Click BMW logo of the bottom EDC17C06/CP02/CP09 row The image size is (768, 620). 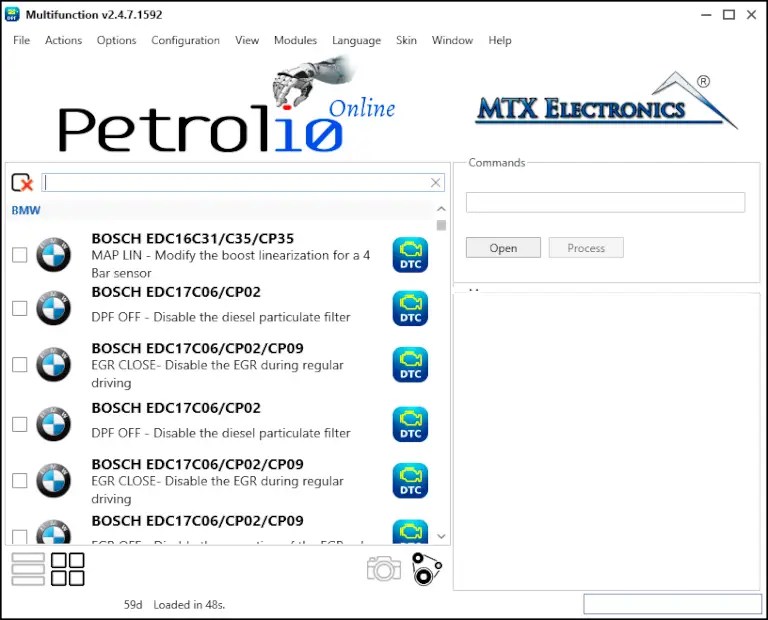(x=53, y=532)
